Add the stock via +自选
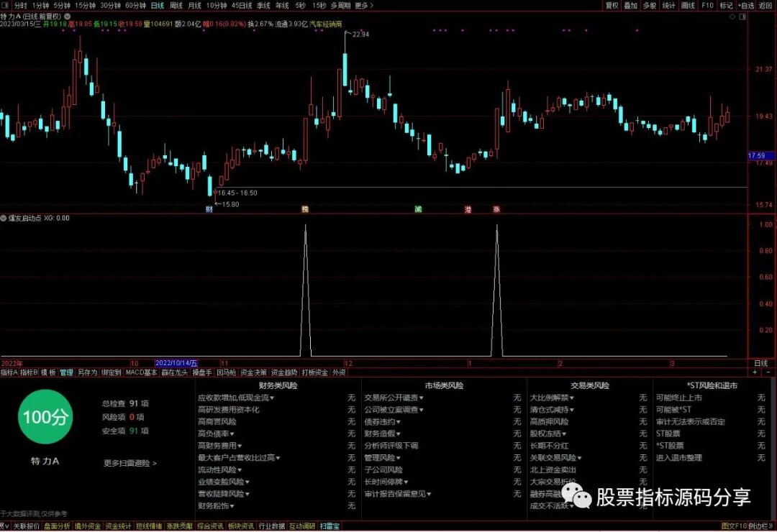Screen dimensions: 777x532 pos(746,6)
